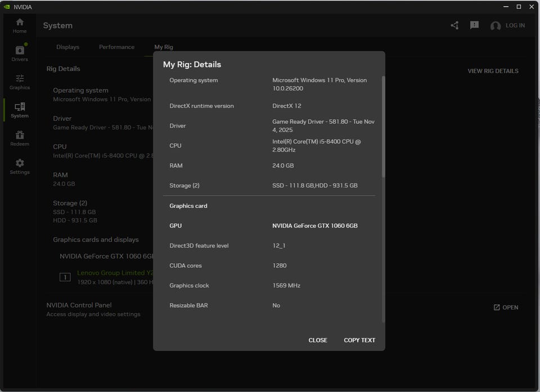Click the display 1 monitor icon
Viewport: 540px width, 392px height.
pyautogui.click(x=65, y=277)
